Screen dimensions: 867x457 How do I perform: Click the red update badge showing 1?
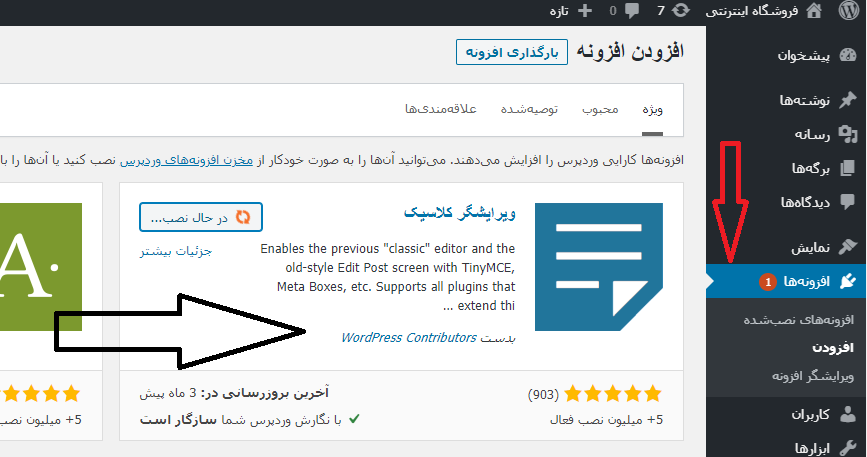767,282
